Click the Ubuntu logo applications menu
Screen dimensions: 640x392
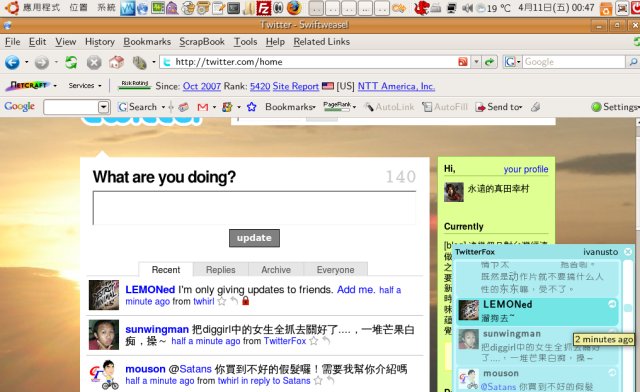(x=12, y=7)
